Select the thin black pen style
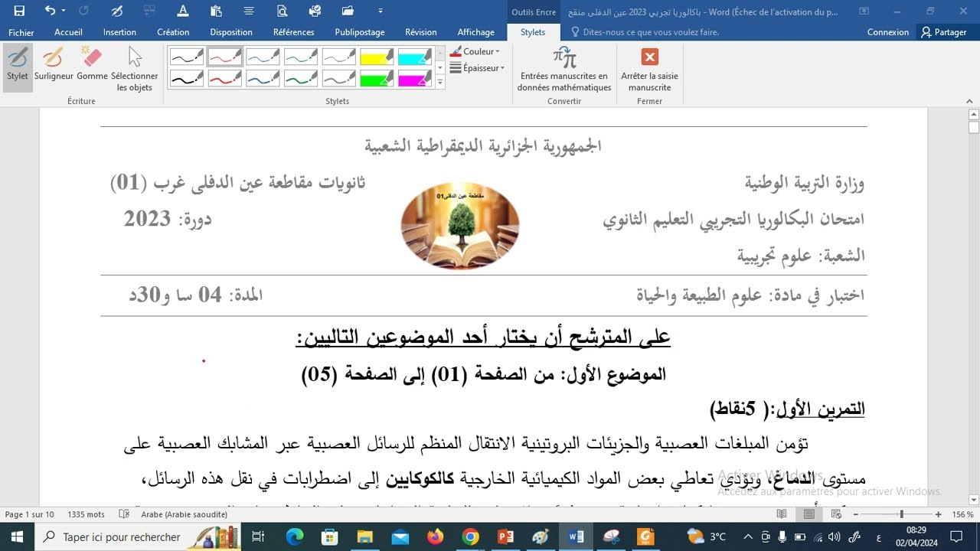This screenshot has width=980, height=551. [x=186, y=57]
